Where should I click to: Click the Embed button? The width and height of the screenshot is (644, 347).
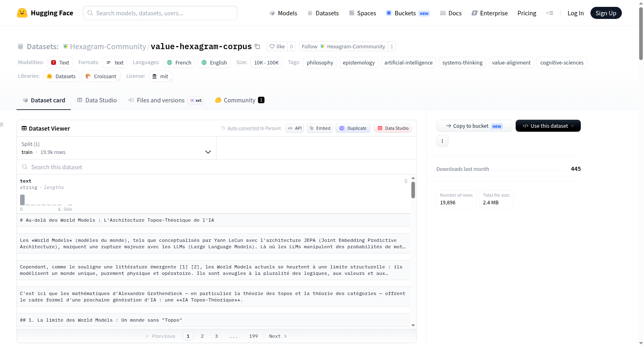(x=320, y=128)
